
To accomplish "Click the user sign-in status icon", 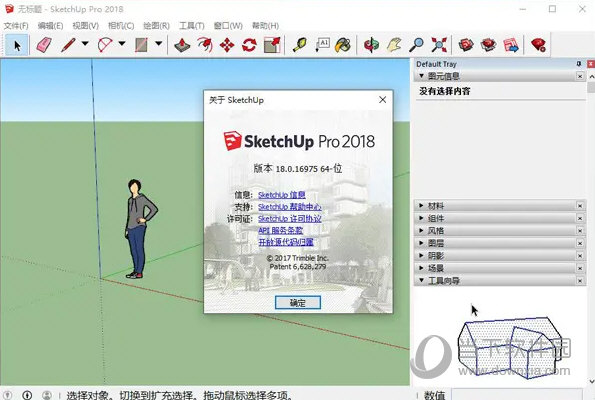I will [x=47, y=395].
